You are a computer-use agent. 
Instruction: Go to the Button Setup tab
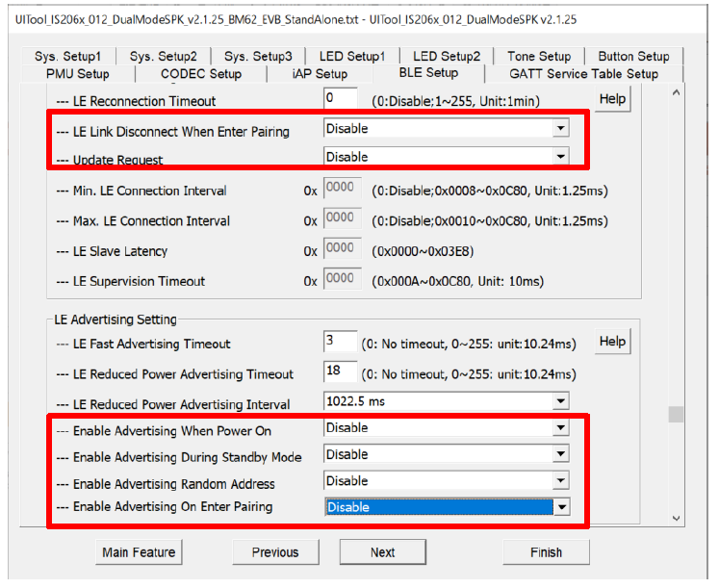point(632,56)
